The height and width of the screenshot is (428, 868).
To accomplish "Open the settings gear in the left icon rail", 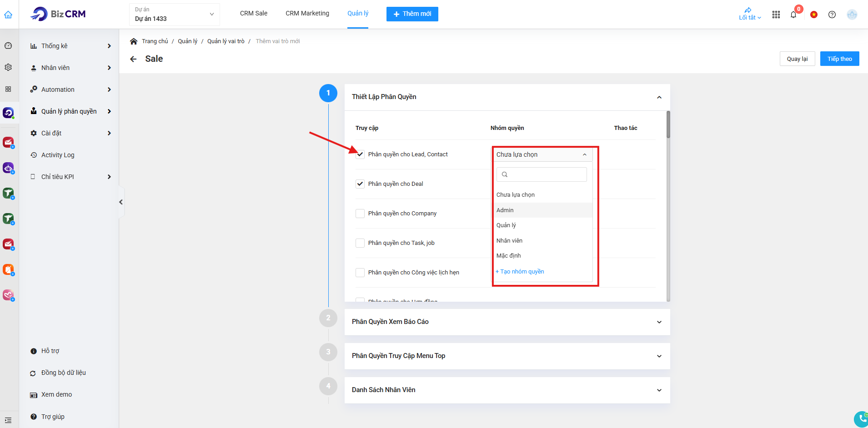I will (8, 67).
